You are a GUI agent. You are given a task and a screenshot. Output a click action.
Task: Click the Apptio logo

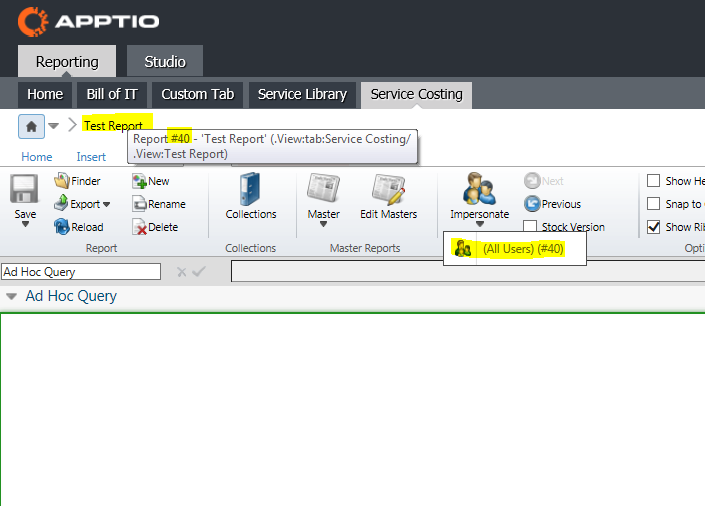(89, 22)
